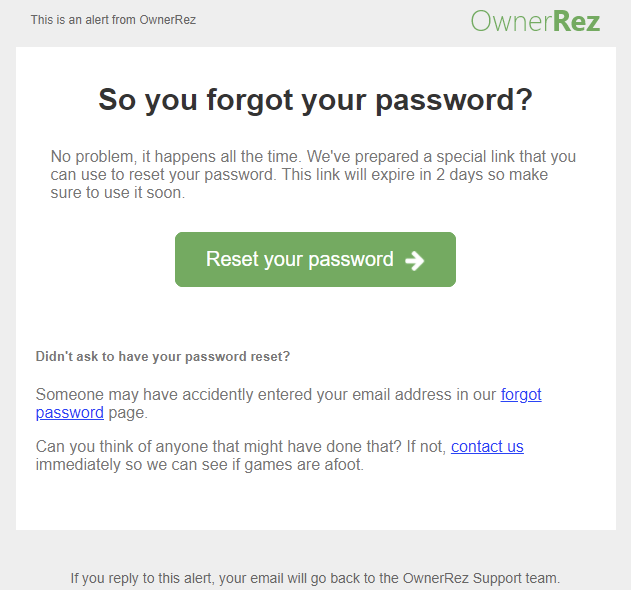Click the "Didn't ask to have your password reset?" subheading
Viewport: 631px width, 591px height.
click(163, 356)
